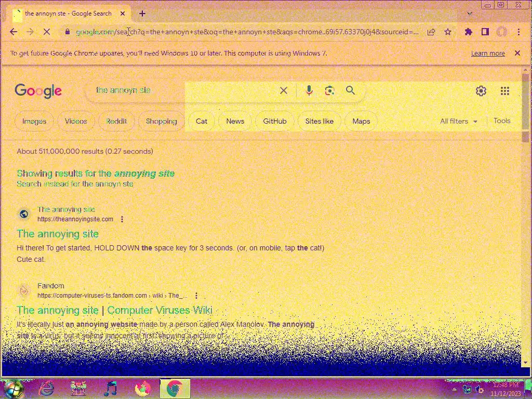This screenshot has height=399, width=532.
Task: Click the system tray volume icon
Action: click(479, 390)
